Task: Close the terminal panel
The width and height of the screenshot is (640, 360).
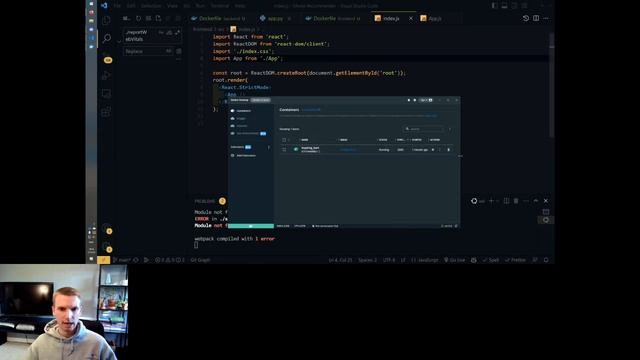Action: [x=546, y=201]
